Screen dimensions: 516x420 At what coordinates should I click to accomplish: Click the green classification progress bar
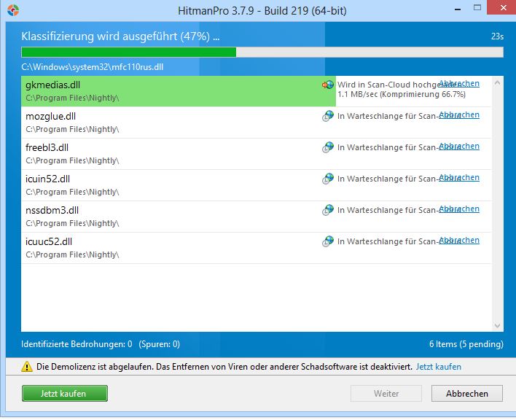click(x=262, y=52)
